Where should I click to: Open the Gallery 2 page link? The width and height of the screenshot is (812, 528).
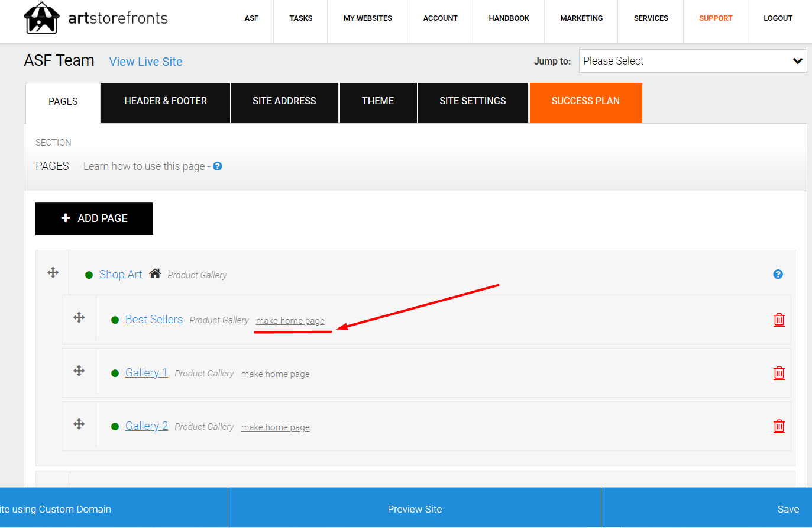(147, 426)
